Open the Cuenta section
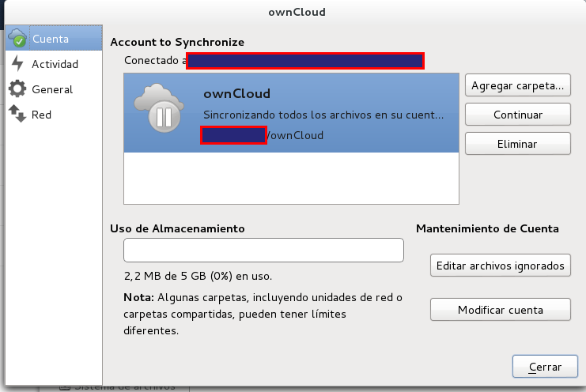Viewport: 586px width, 392px height. 54,38
